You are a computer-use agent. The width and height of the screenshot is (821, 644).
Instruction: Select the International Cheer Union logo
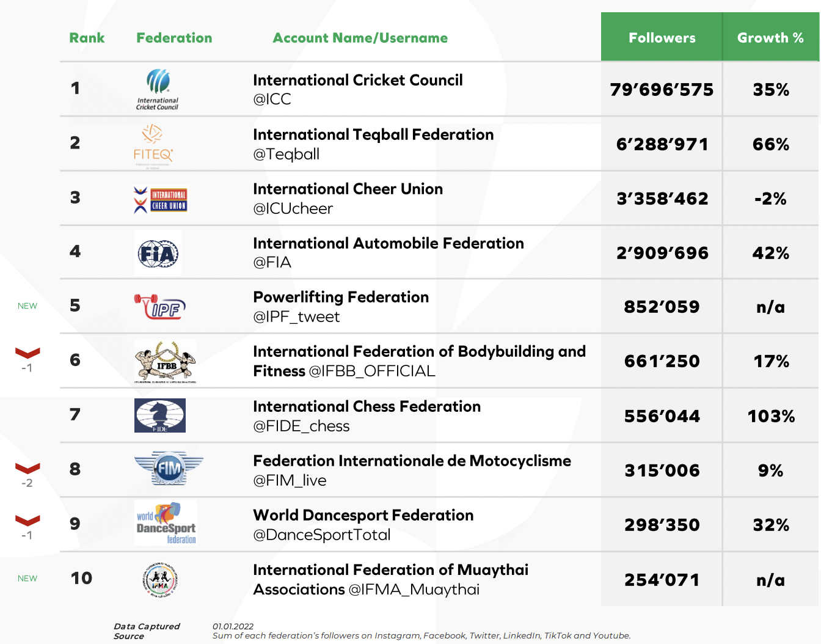click(x=161, y=200)
